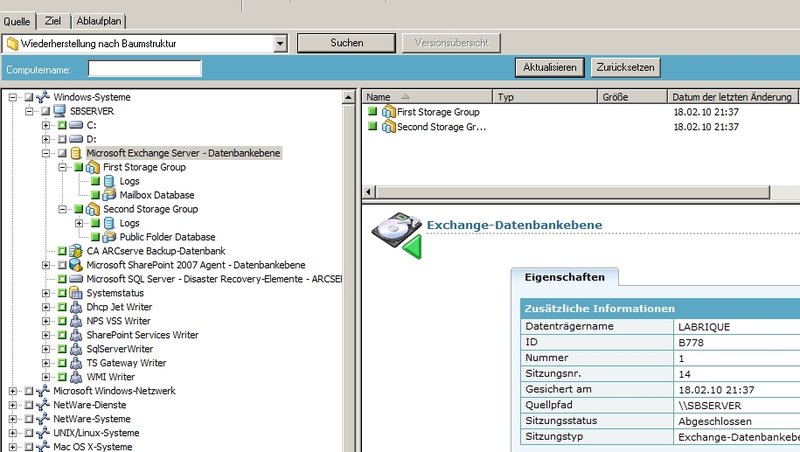Viewport: 800px width, 452px height.
Task: Click the Second Storage Group tree icon
Action: click(92, 209)
